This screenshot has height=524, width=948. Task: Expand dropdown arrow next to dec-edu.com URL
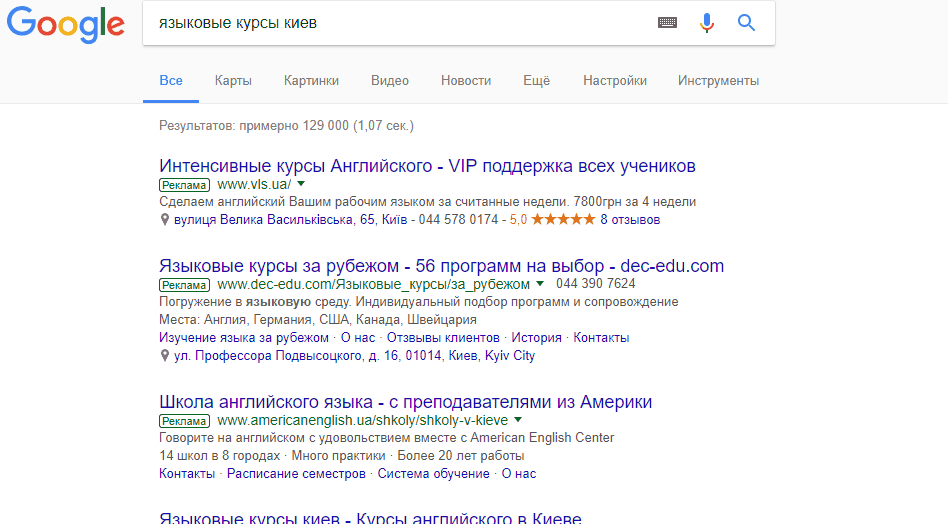pos(540,283)
